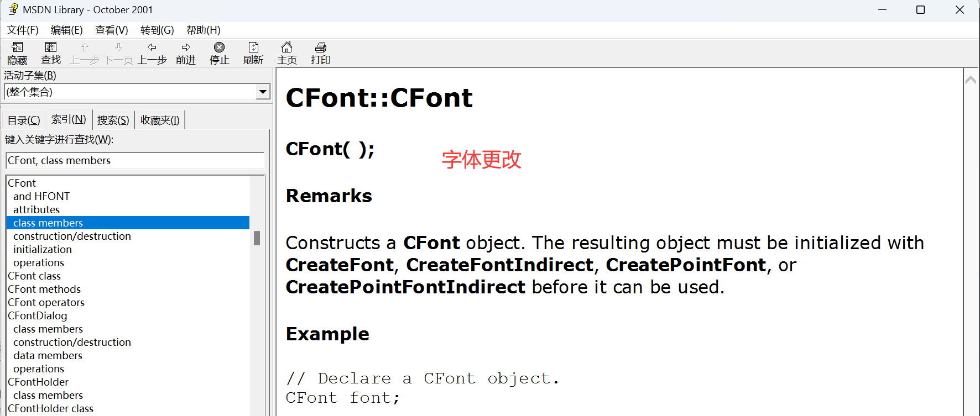This screenshot has height=416, width=980.
Task: Select highlighted 'class members' under CFont
Action: point(128,223)
